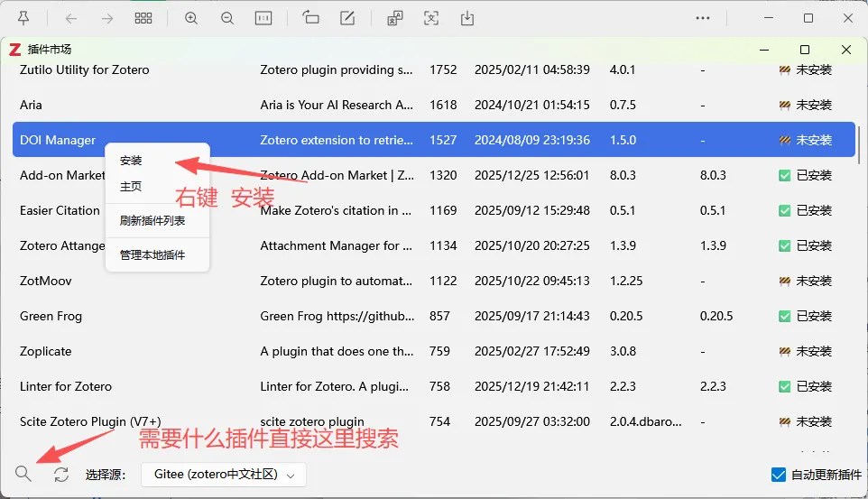
Task: Click the 未安装 status in the Zoplicate row
Action: click(x=814, y=351)
